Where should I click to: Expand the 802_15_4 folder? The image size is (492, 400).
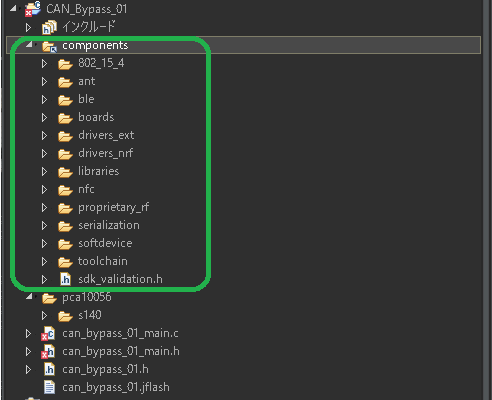tap(44, 63)
